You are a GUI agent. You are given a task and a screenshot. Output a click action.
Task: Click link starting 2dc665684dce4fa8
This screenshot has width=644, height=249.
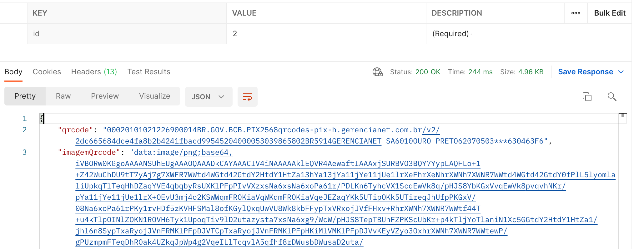coord(228,141)
